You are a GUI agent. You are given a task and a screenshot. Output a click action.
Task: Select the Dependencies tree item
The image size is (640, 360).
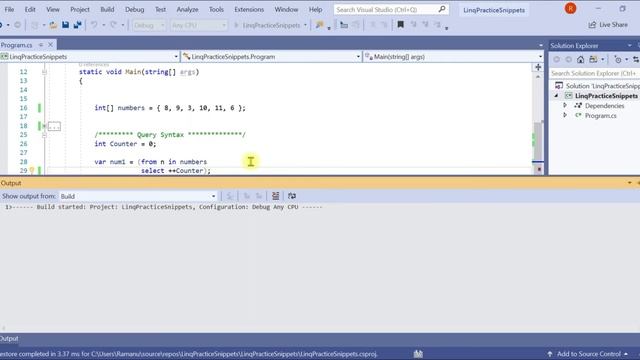604,106
